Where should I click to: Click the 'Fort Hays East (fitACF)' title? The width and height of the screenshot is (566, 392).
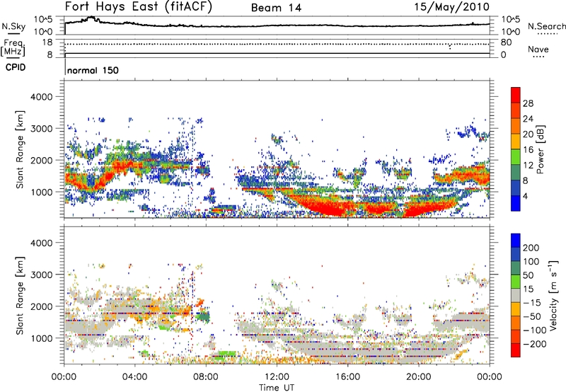(x=138, y=6)
